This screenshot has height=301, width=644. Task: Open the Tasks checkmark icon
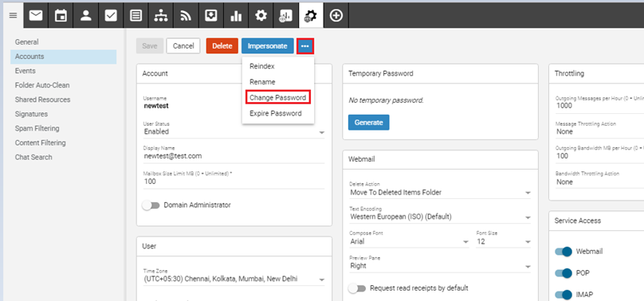(111, 16)
